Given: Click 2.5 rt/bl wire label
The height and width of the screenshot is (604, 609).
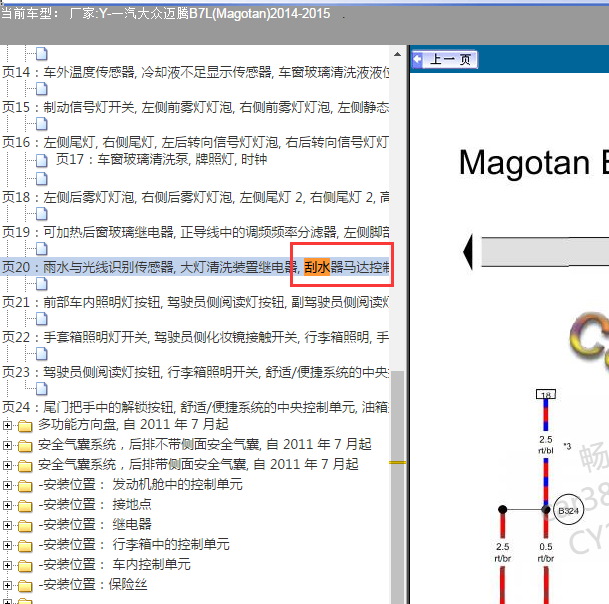Looking at the screenshot, I should coord(546,445).
